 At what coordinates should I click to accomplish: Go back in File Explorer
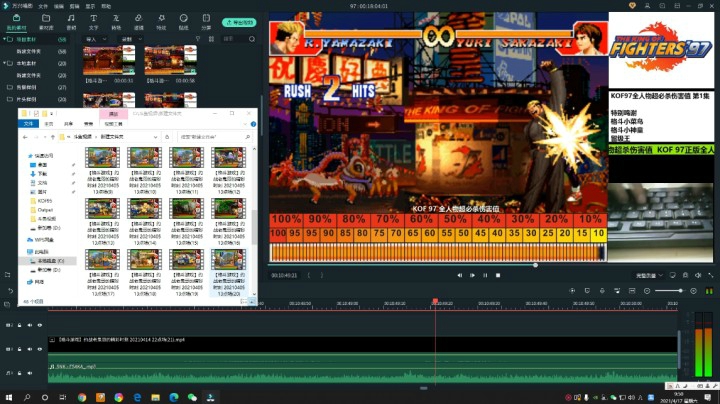(x=25, y=137)
